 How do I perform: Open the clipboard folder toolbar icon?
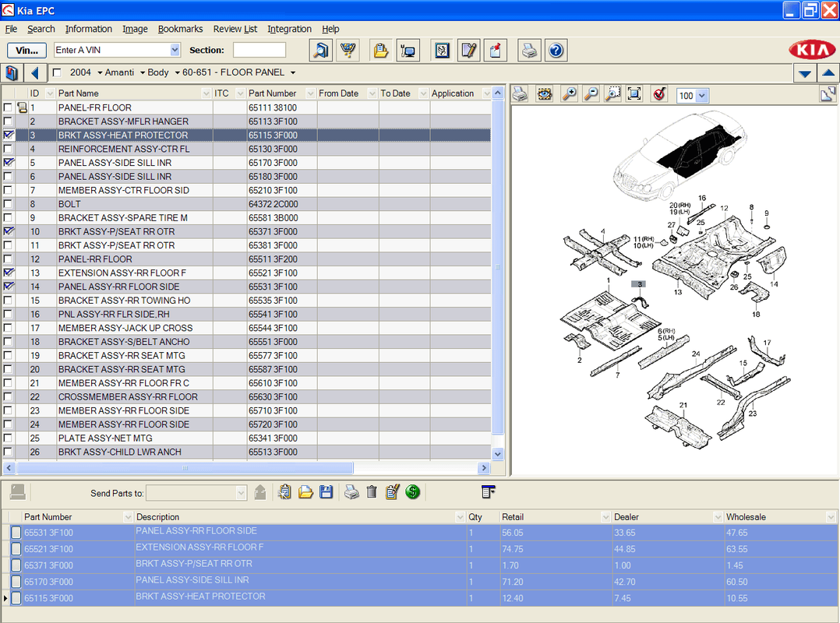381,51
